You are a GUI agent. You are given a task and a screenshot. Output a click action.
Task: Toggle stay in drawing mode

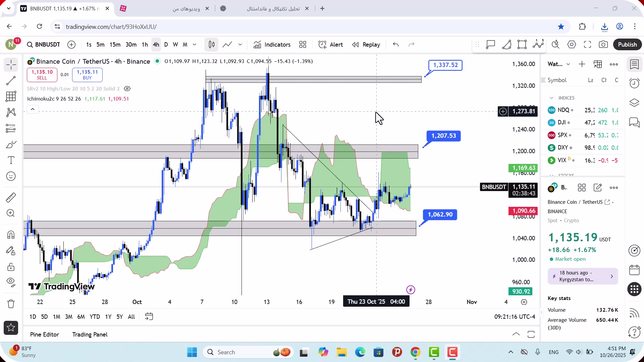click(x=11, y=251)
